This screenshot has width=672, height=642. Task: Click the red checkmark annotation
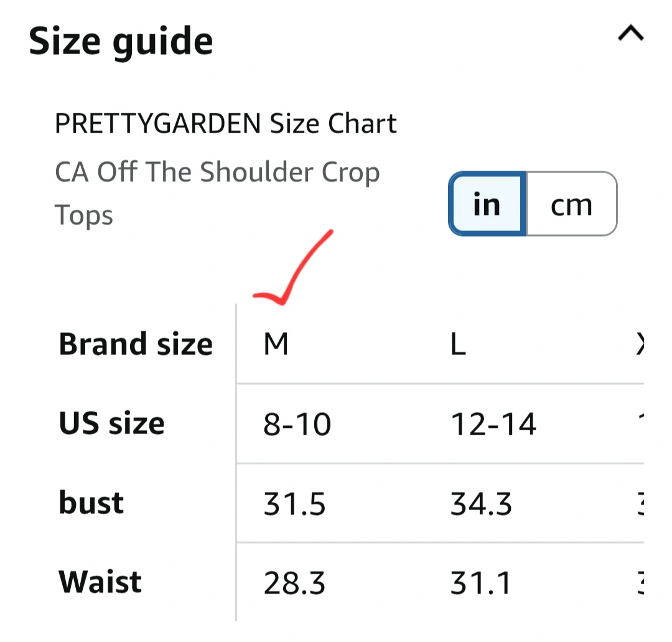pyautogui.click(x=292, y=269)
